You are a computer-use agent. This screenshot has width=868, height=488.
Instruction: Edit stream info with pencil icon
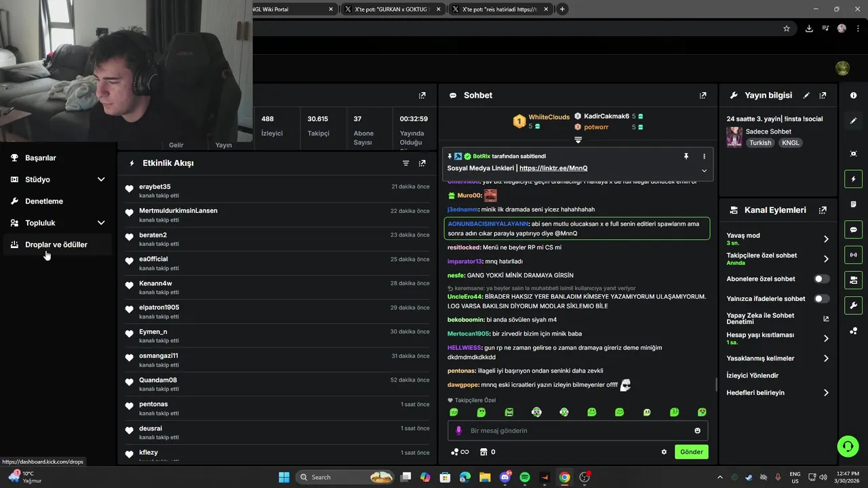tap(806, 96)
